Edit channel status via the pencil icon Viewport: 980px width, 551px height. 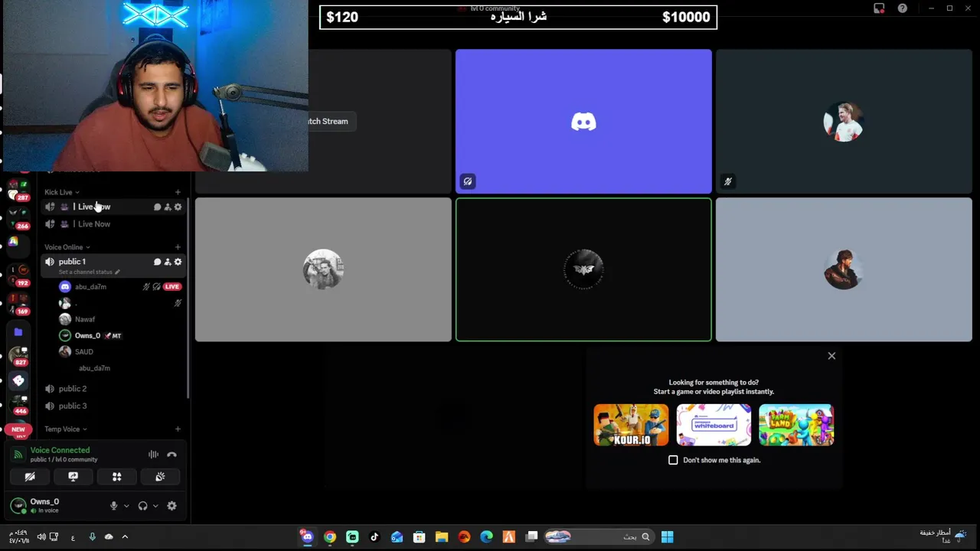pyautogui.click(x=117, y=272)
